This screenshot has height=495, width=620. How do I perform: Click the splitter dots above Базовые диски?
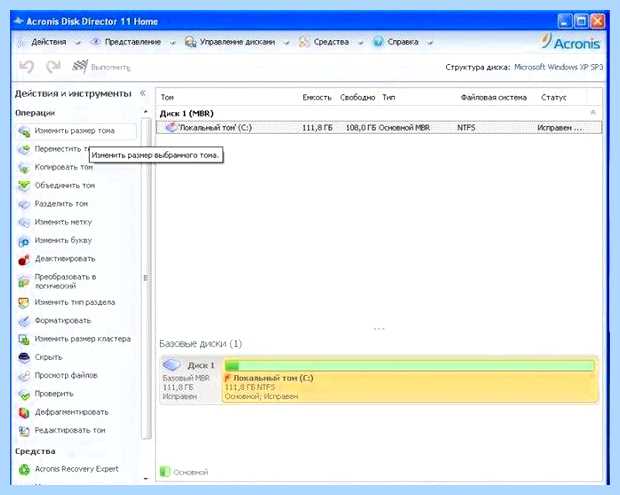tap(379, 329)
